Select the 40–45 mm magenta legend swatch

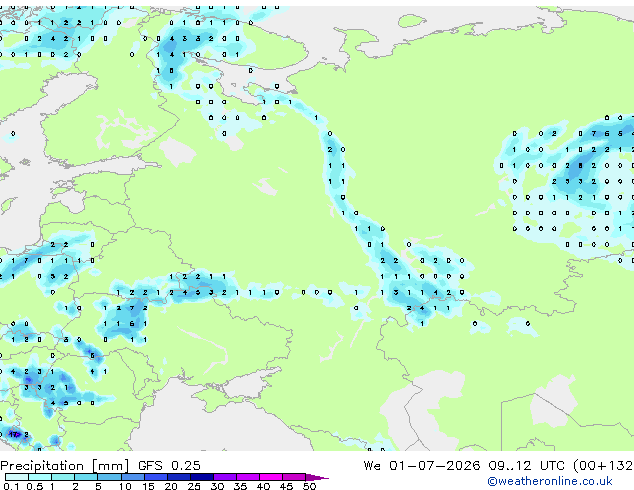tap(271, 477)
